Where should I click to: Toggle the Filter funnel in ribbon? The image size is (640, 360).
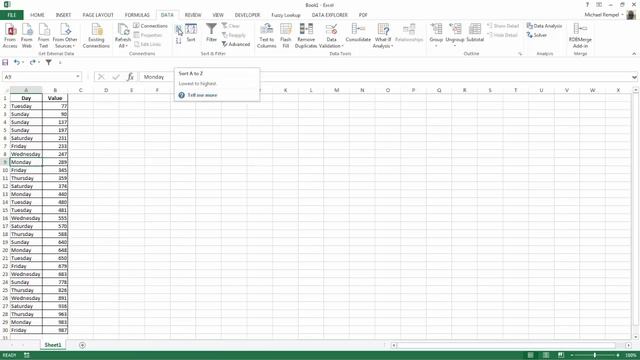(211, 33)
